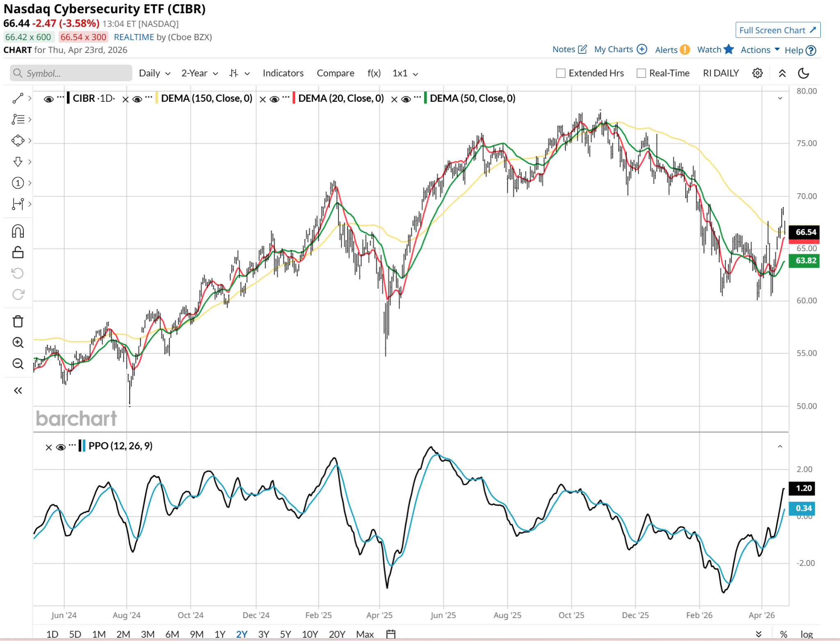
Task: Click the trash delete drawings icon
Action: (x=18, y=321)
